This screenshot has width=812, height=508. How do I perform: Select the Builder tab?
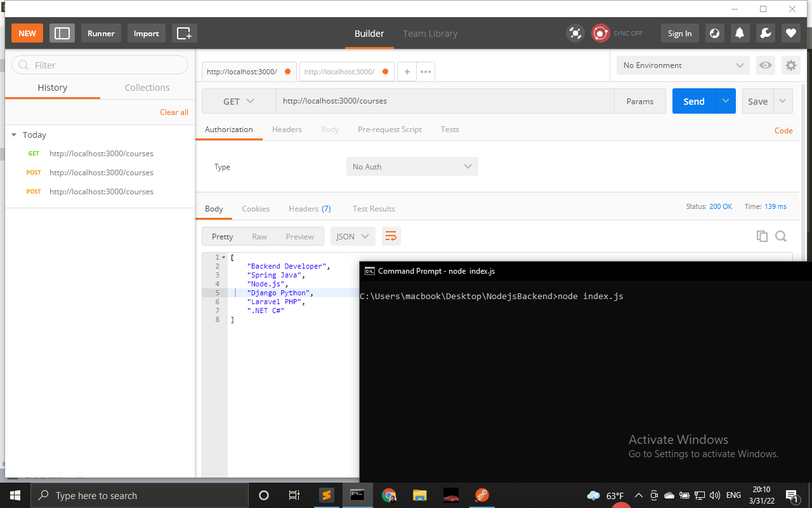tap(369, 34)
